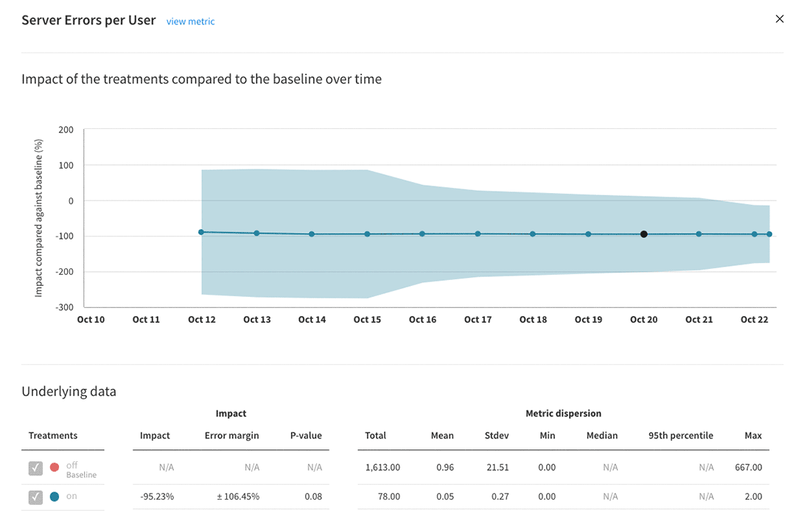Screen dimensions: 796x532
Task: Open the view metric link
Action: coord(190,21)
